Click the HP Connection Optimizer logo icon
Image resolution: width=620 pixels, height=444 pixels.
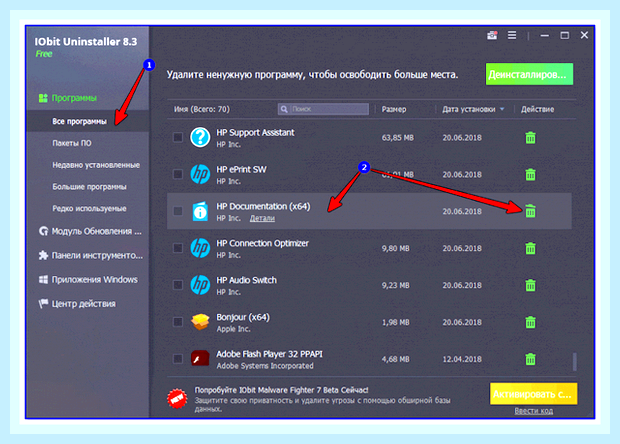pos(200,248)
